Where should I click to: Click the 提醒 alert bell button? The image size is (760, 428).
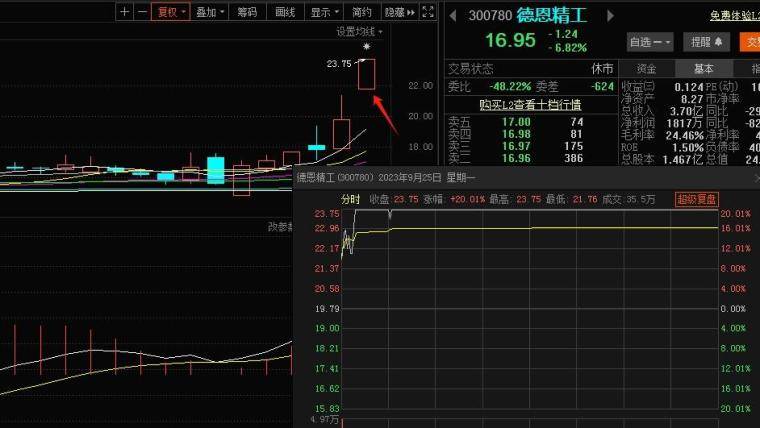[x=706, y=42]
